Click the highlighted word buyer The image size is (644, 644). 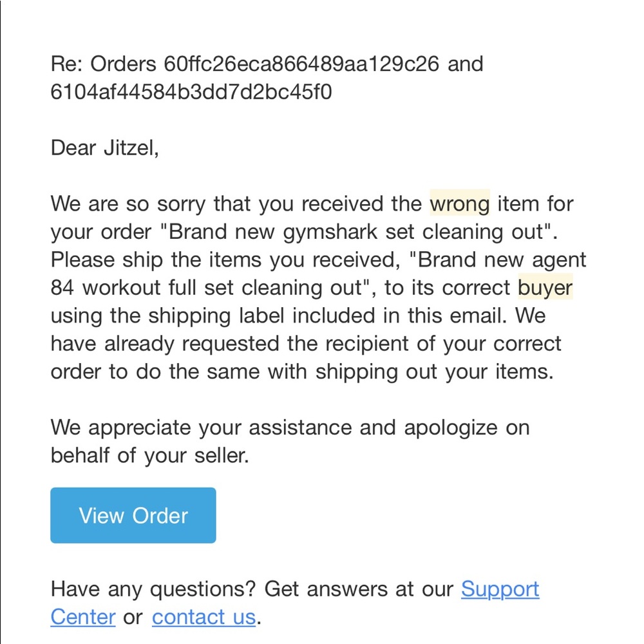click(x=545, y=287)
